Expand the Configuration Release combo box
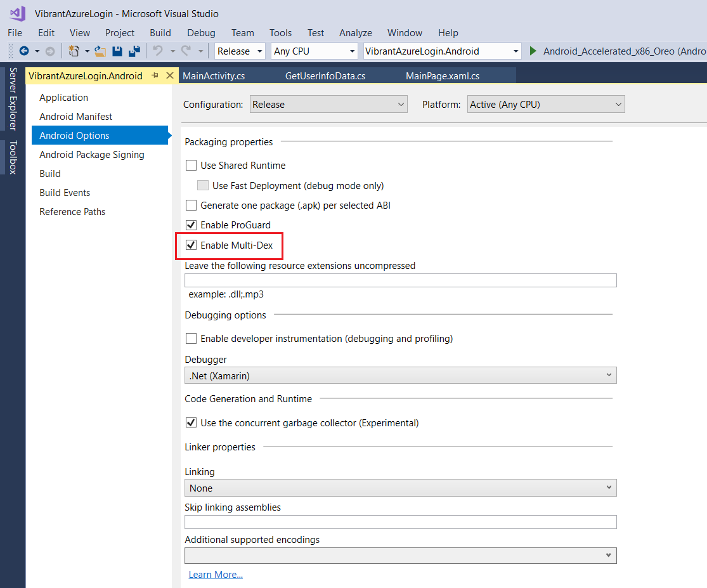707x588 pixels. pyautogui.click(x=328, y=104)
